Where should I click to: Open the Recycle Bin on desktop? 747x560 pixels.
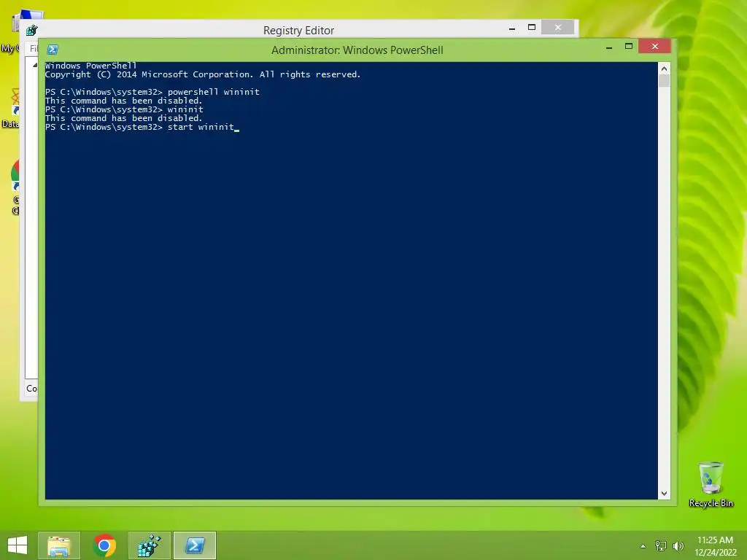pyautogui.click(x=711, y=484)
